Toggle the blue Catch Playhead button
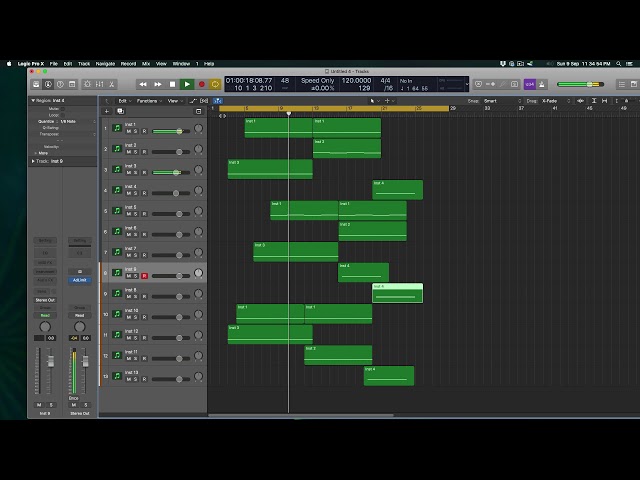The width and height of the screenshot is (640, 480). click(x=218, y=101)
